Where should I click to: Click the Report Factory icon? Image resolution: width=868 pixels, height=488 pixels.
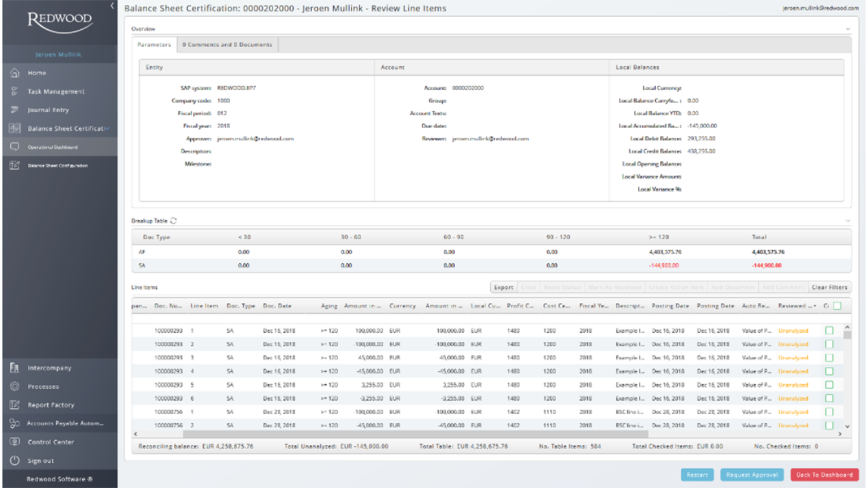pyautogui.click(x=14, y=405)
